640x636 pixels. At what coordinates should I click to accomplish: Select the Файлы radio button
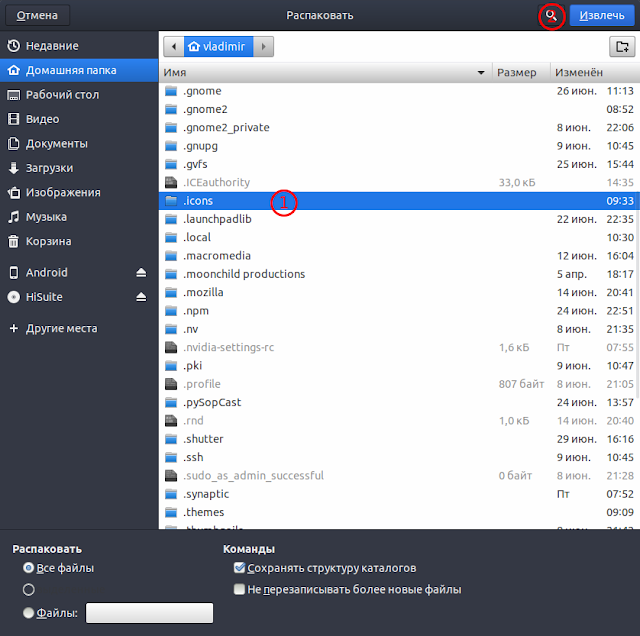[29, 613]
